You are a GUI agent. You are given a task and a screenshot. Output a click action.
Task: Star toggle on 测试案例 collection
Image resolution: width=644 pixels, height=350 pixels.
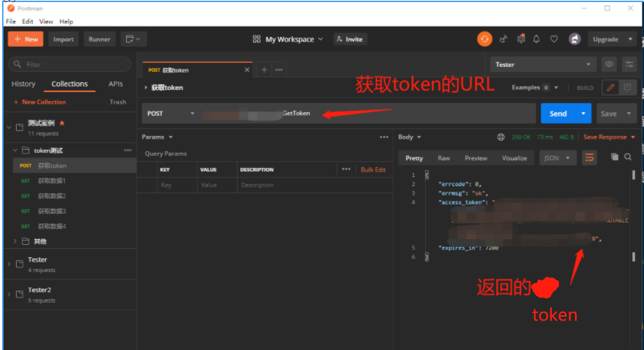[x=62, y=123]
